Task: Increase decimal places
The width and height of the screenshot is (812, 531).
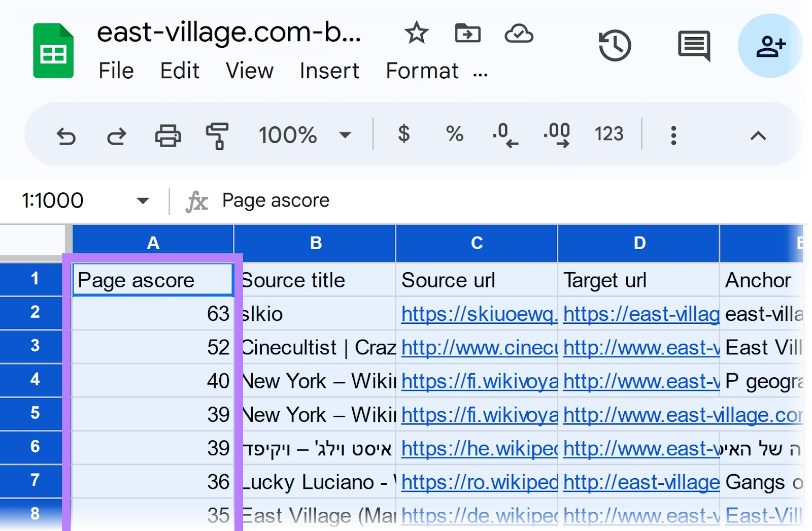Action: click(556, 135)
